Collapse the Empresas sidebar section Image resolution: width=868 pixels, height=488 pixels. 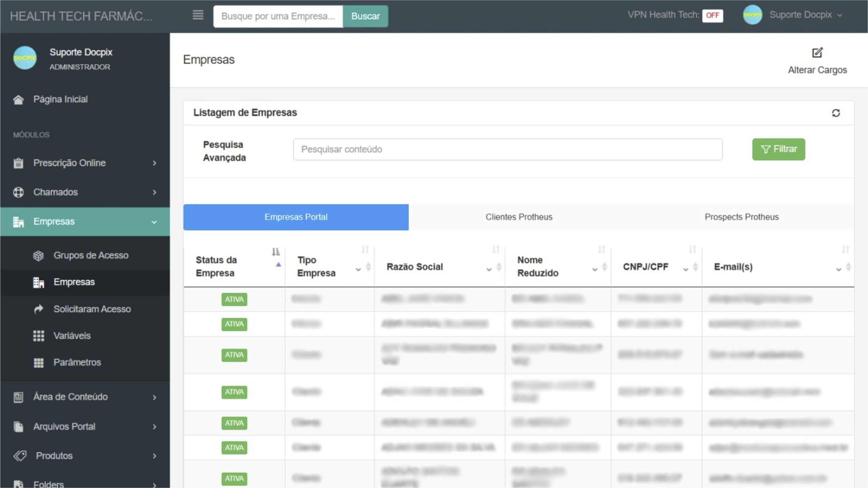coord(154,222)
